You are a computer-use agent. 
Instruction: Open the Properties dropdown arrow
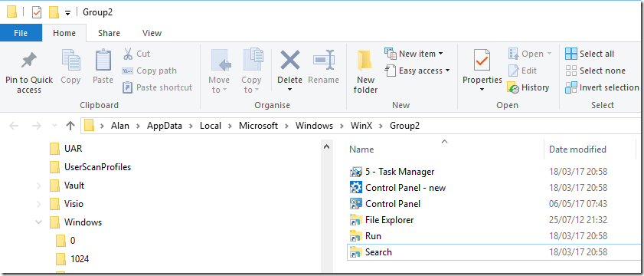coord(482,90)
